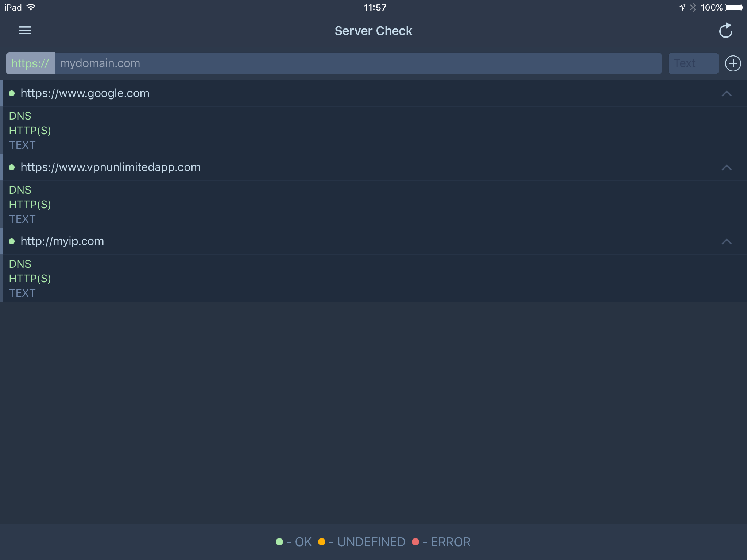Collapse the www.google.com entry
Viewport: 747px width, 560px height.
click(x=727, y=94)
